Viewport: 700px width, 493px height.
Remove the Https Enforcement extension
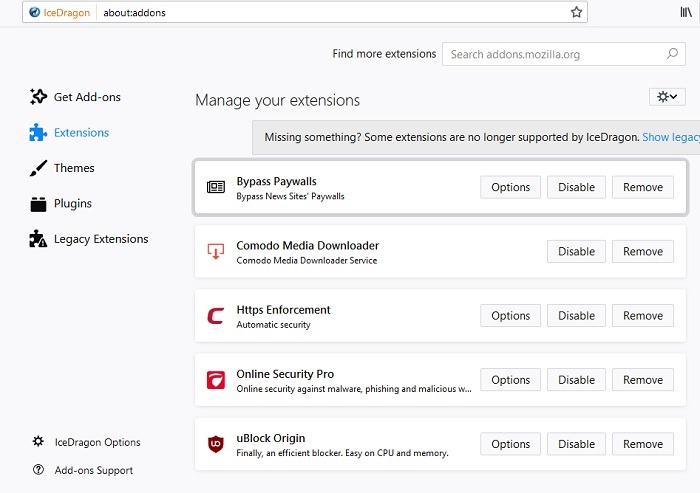click(643, 316)
